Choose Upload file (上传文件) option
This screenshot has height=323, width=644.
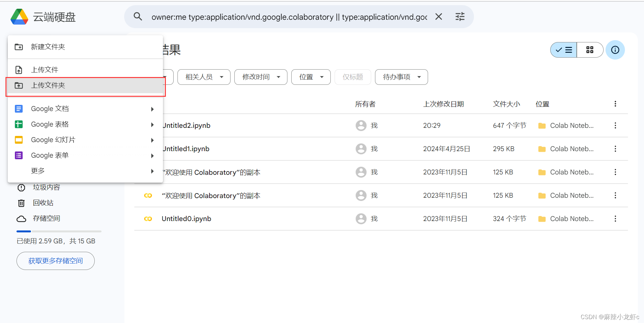(85, 70)
